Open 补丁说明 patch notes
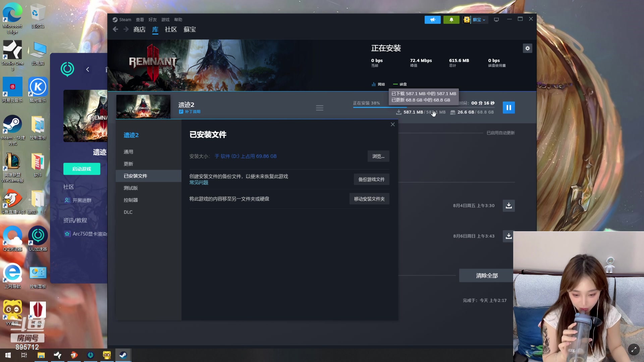The height and width of the screenshot is (362, 644). [x=192, y=111]
